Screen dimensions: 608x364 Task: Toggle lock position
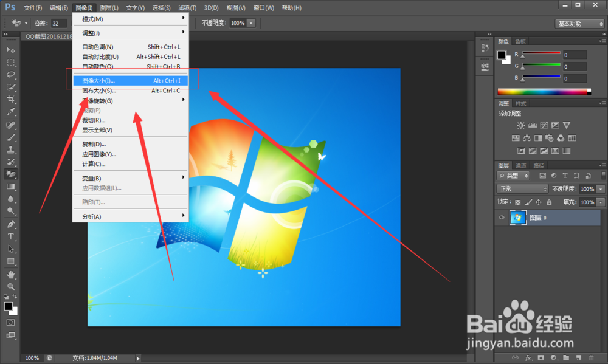(539, 202)
